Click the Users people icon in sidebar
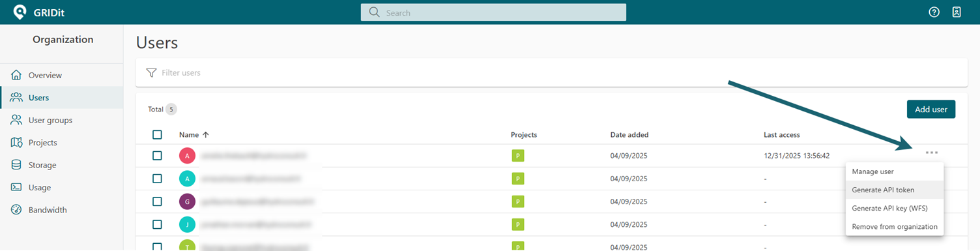This screenshot has width=980, height=251. coord(16,98)
